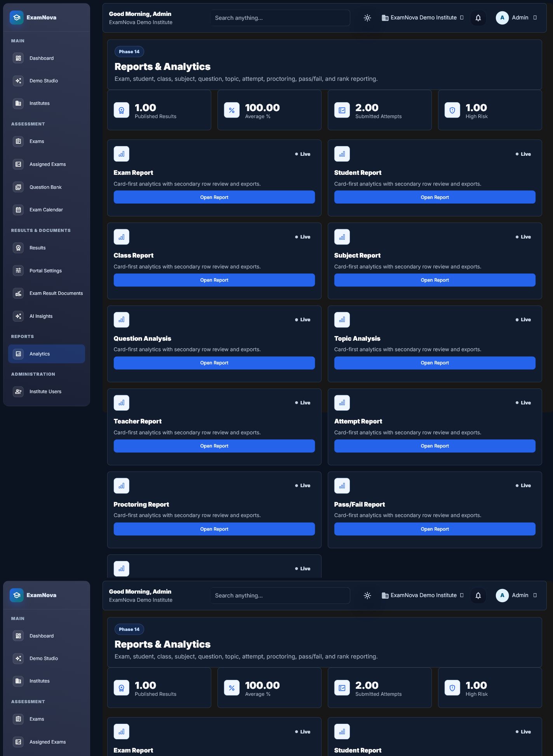Open ExamNova Demo Institute dropdown in the topmost header
This screenshot has height=756, width=553.
click(x=423, y=18)
